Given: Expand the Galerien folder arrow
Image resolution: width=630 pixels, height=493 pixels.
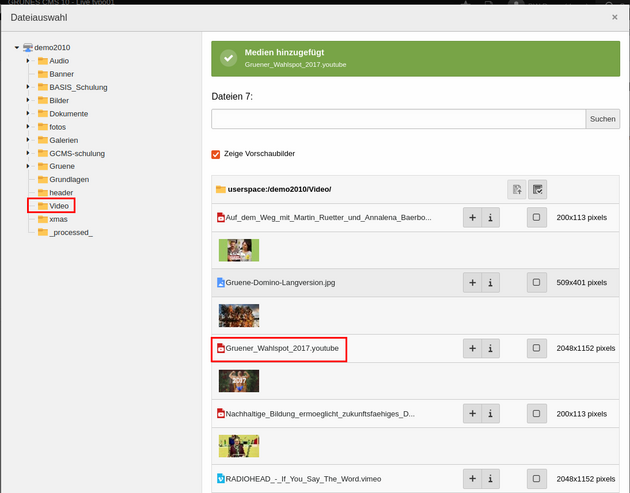Looking at the screenshot, I should coord(28,140).
